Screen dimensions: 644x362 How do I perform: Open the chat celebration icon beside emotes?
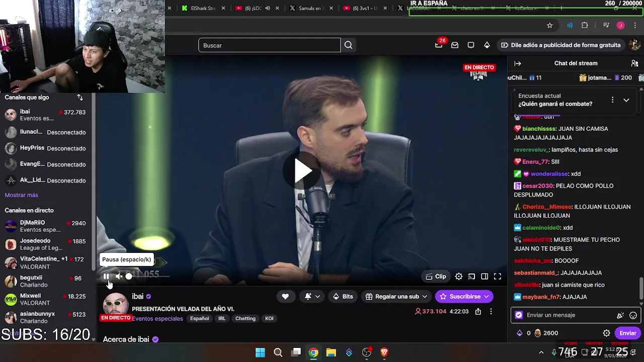coord(620,315)
